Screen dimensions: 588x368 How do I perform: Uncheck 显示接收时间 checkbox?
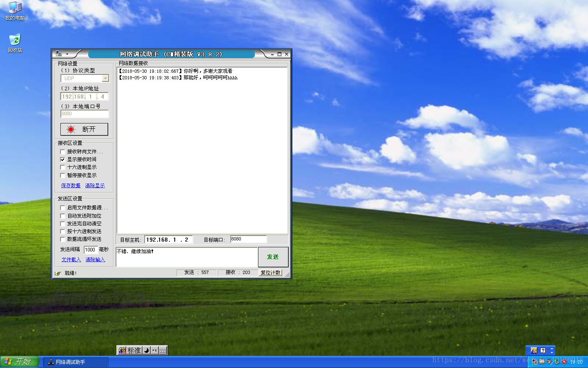[62, 159]
